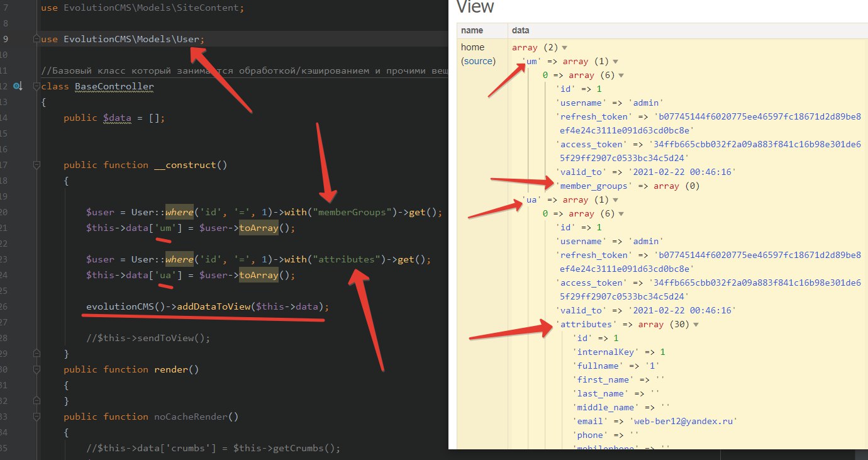Collapse the 'ua' => array (1) node

tap(615, 200)
